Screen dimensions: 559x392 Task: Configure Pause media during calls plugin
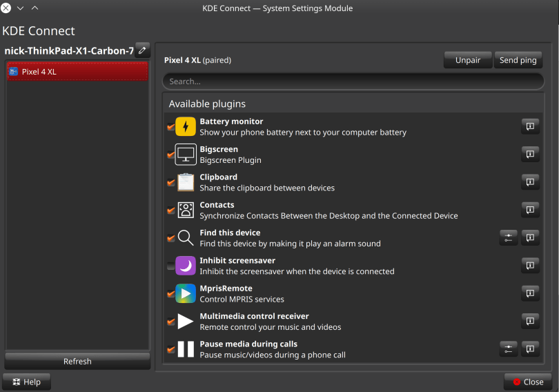509,349
